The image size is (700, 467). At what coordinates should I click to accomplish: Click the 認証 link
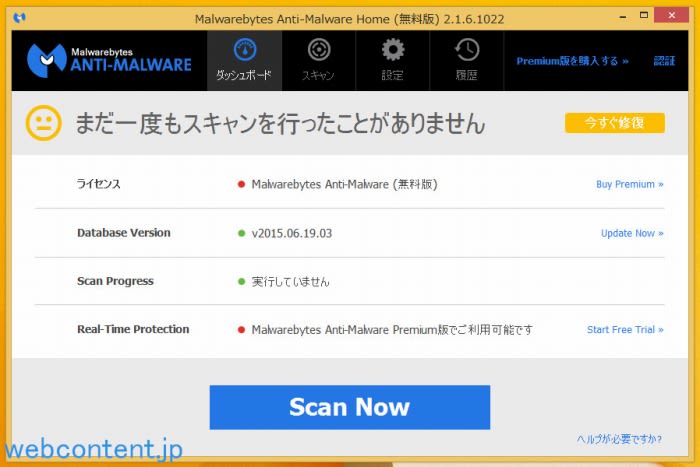click(664, 61)
